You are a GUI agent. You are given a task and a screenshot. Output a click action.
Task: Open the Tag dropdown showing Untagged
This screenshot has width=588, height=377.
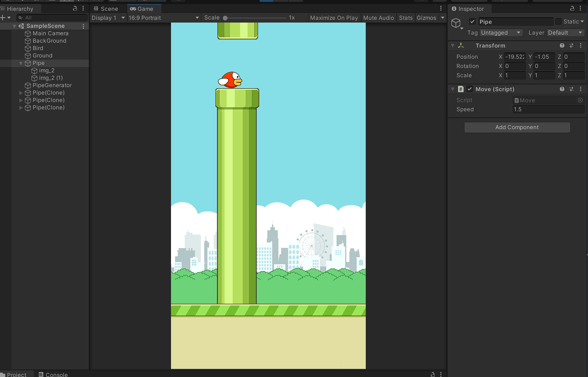(501, 33)
